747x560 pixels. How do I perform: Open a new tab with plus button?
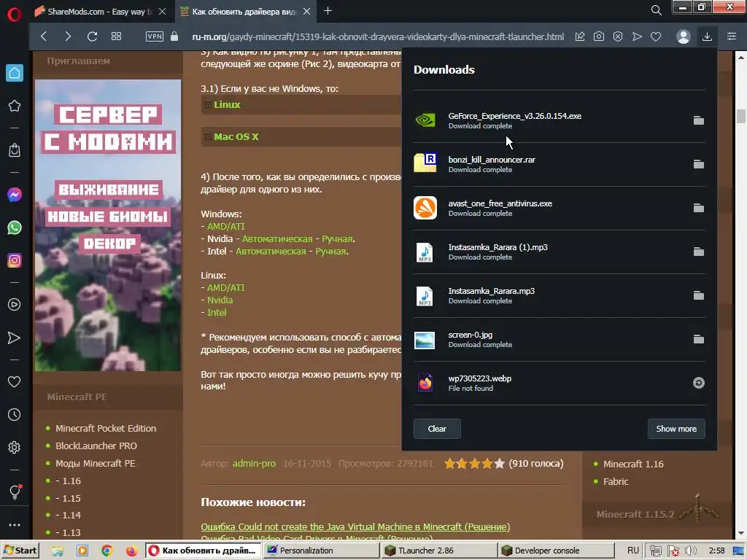[328, 10]
